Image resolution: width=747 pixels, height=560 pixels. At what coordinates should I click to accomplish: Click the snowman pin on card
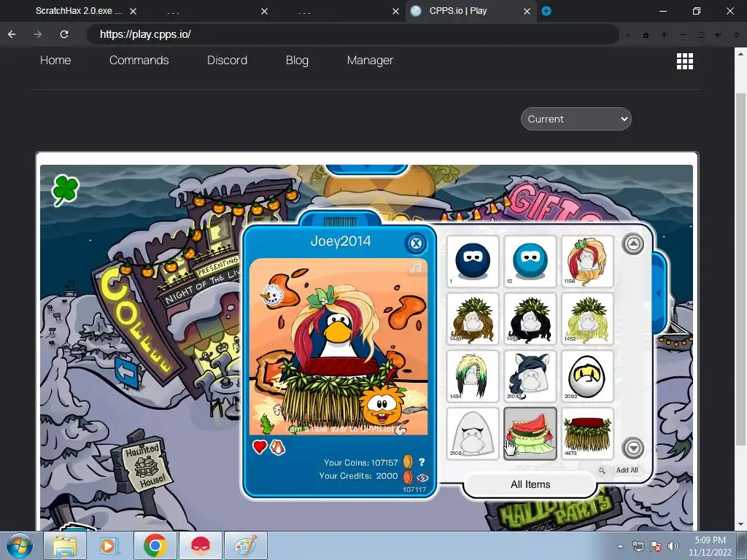[273, 295]
